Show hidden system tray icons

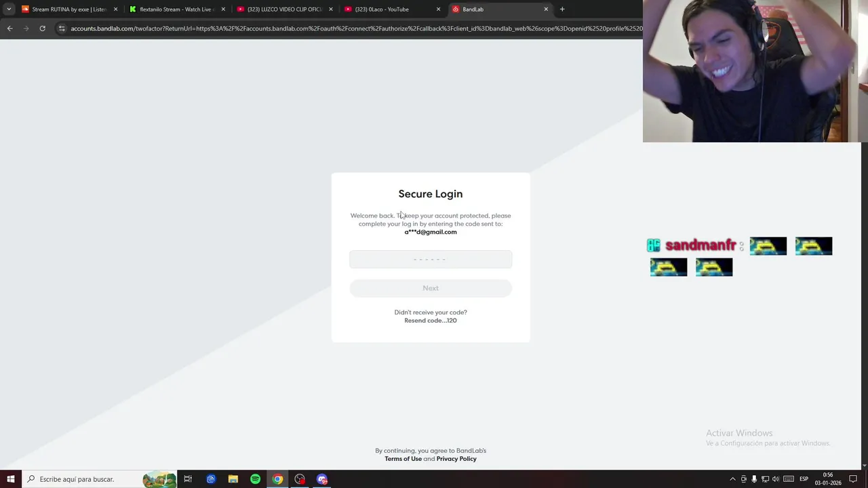[x=732, y=479]
